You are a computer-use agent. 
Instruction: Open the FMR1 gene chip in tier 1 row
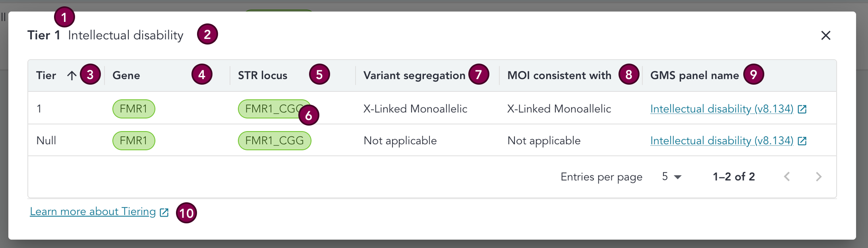pyautogui.click(x=133, y=109)
